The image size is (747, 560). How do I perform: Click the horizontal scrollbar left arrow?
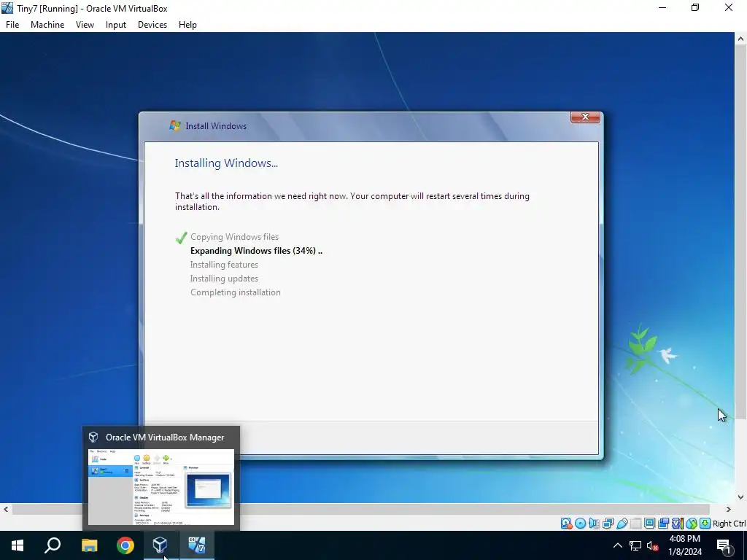tap(6, 509)
